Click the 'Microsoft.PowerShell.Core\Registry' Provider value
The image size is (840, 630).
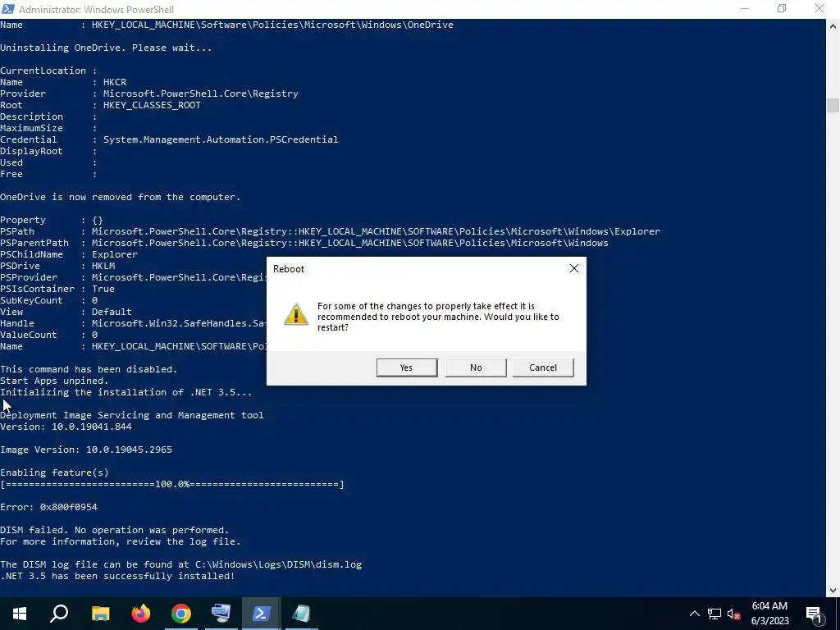[201, 94]
